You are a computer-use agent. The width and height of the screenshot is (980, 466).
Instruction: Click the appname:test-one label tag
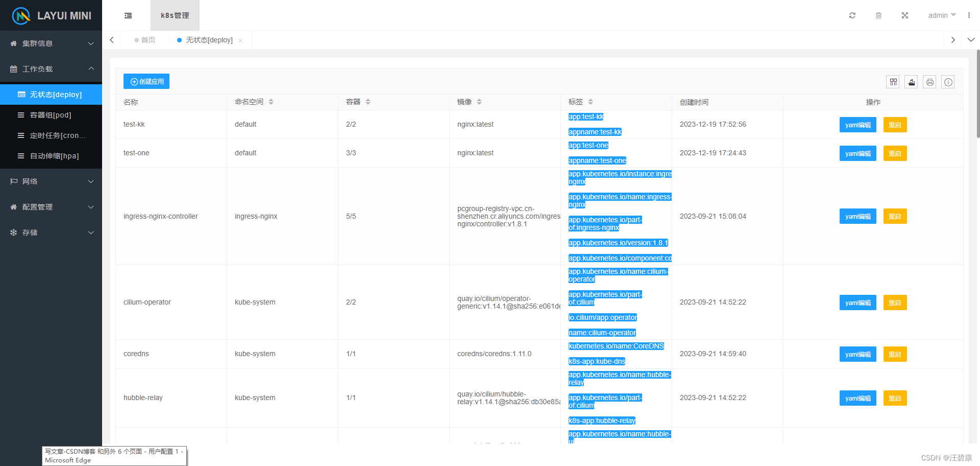[x=597, y=160]
